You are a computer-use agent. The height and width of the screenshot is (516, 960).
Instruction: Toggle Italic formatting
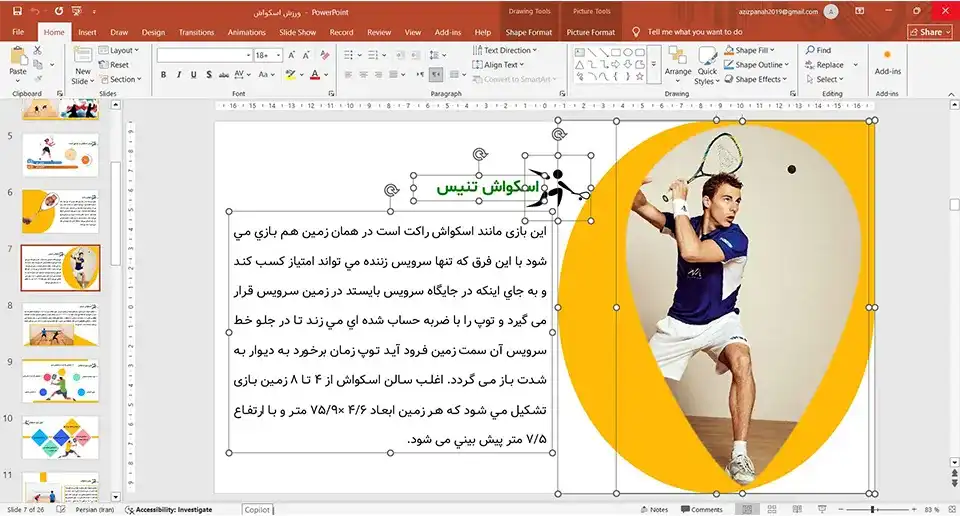[178, 75]
